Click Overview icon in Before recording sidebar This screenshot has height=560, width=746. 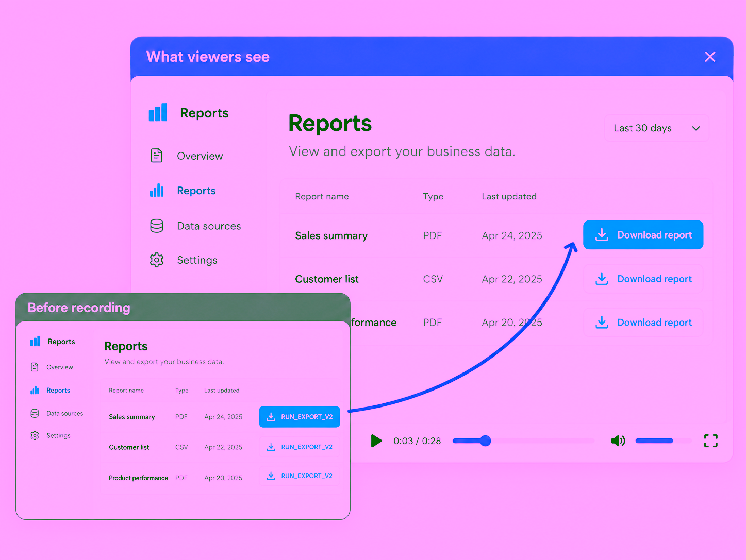point(35,367)
